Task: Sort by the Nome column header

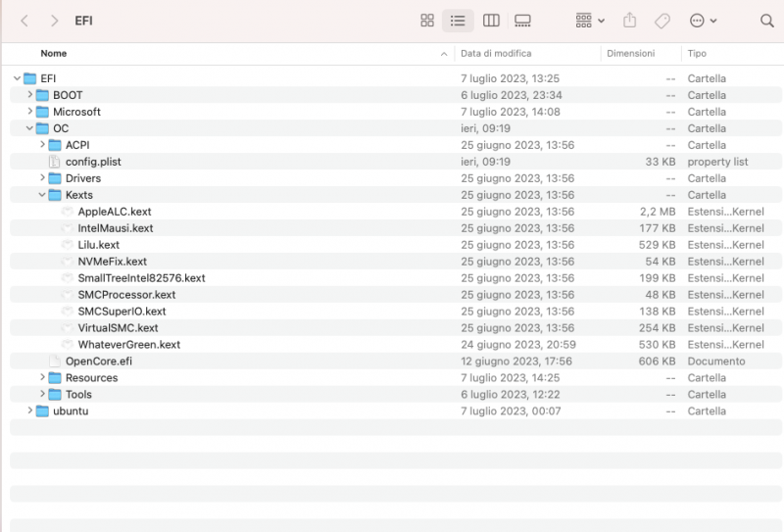Action: (54, 54)
